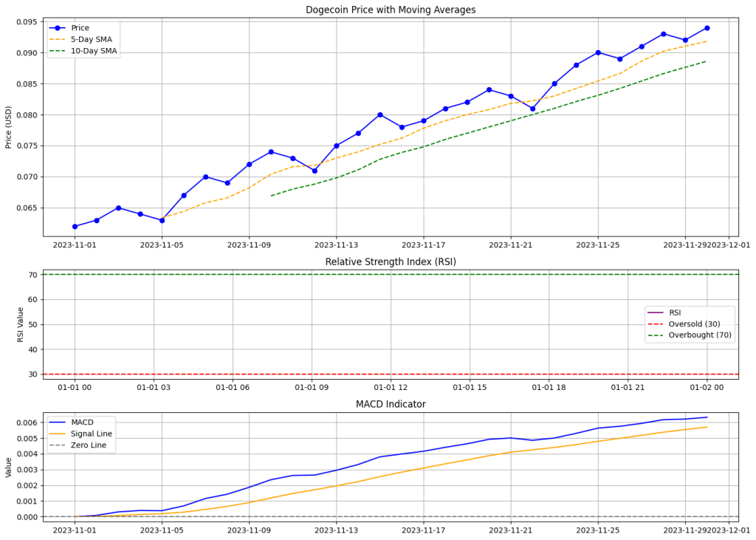Click the purple RSI legend line sample
Image resolution: width=756 pixels, height=540 pixels.
tap(656, 312)
